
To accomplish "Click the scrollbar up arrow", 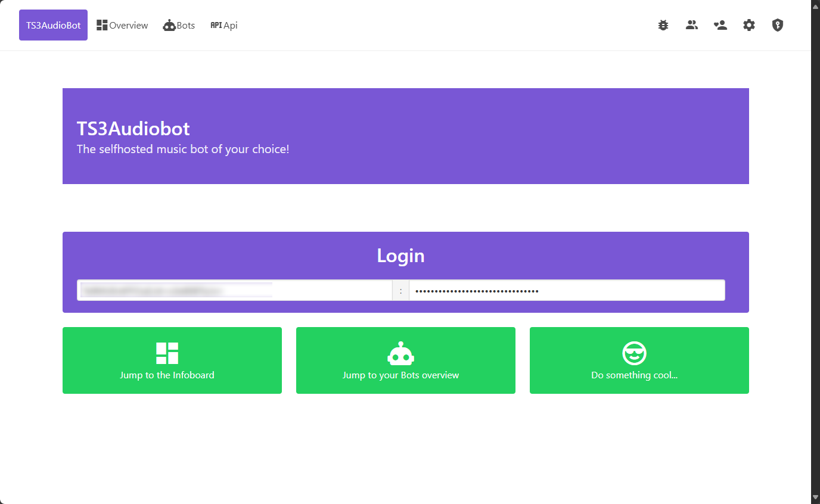I will click(x=815, y=5).
